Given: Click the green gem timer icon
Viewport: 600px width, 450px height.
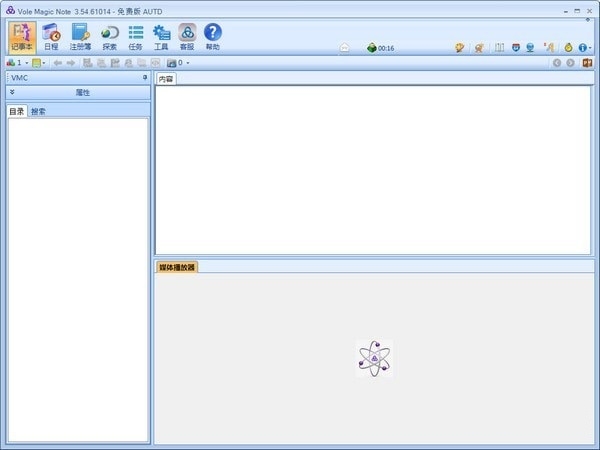Looking at the screenshot, I should [x=372, y=48].
